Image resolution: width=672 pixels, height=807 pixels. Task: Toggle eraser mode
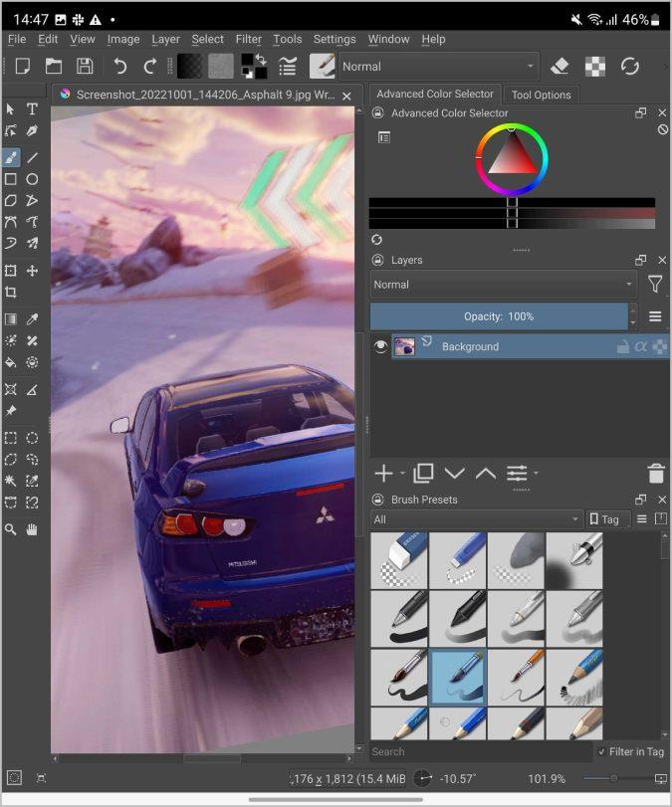tap(560, 67)
